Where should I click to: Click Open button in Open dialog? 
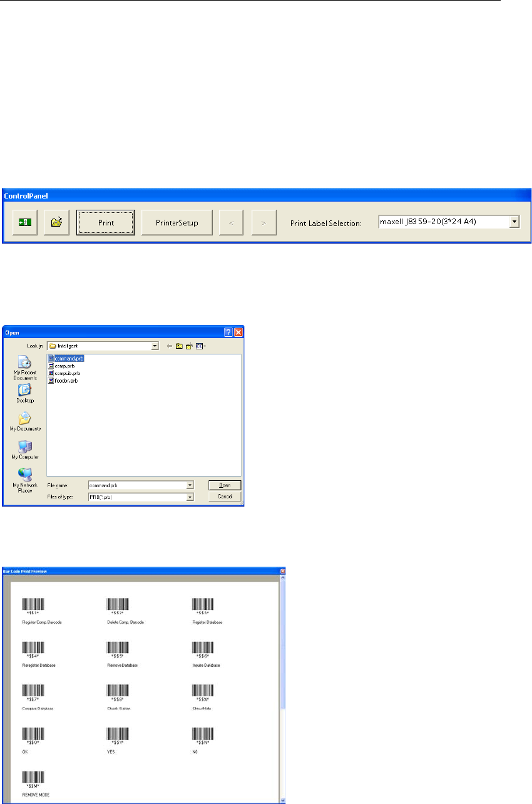click(x=225, y=485)
